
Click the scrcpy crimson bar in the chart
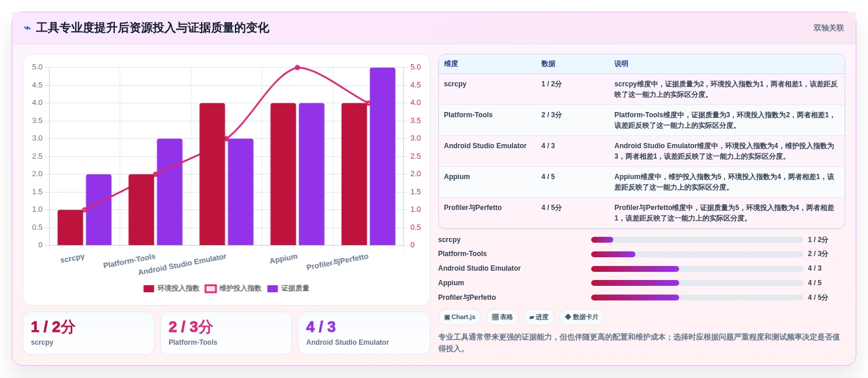tap(70, 228)
